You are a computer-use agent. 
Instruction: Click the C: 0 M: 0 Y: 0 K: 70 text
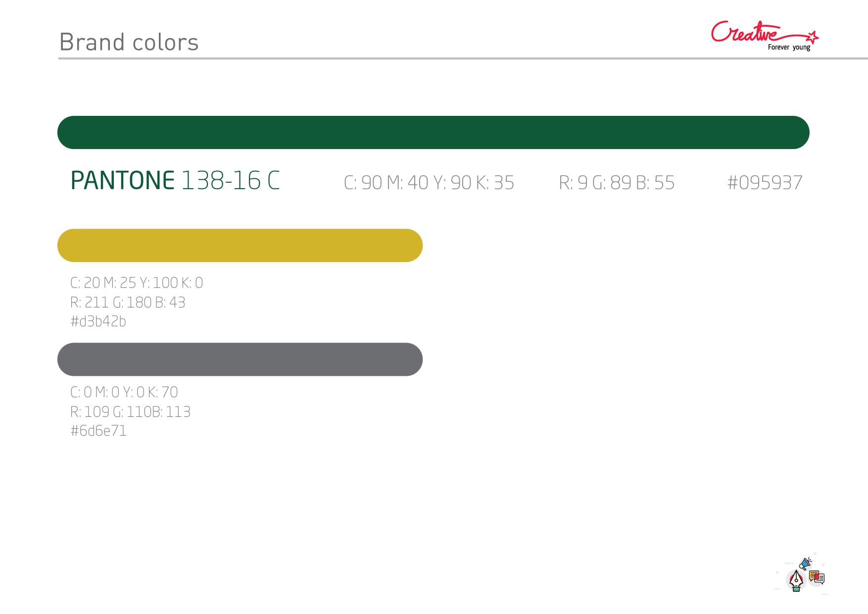coord(124,392)
